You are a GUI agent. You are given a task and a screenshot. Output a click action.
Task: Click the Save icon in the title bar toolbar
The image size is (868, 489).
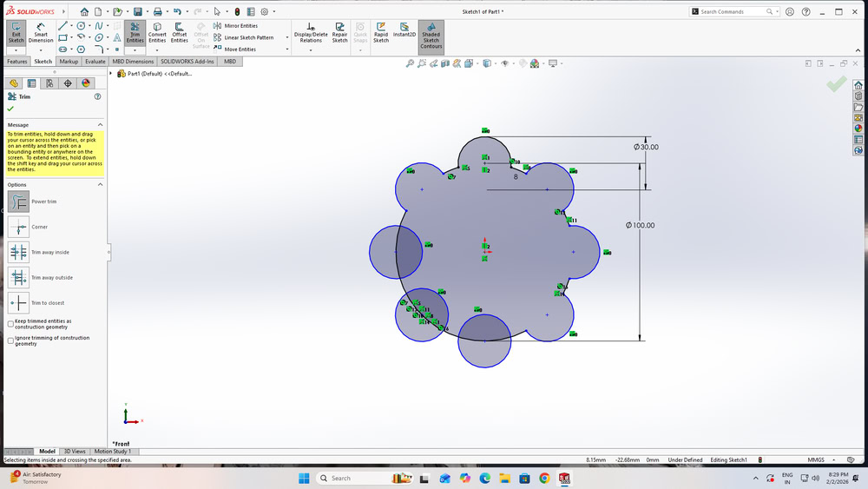click(138, 11)
